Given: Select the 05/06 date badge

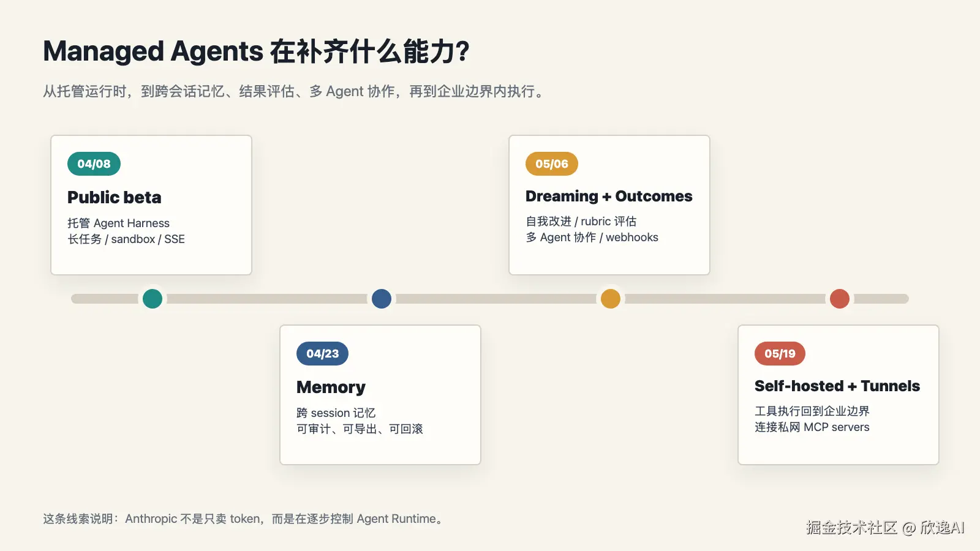Looking at the screenshot, I should (552, 163).
